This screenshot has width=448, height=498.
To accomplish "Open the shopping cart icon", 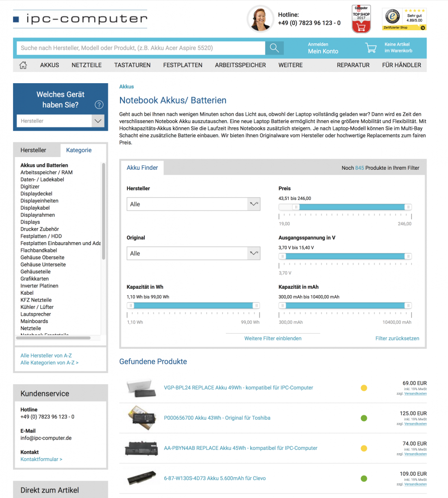I will (371, 48).
